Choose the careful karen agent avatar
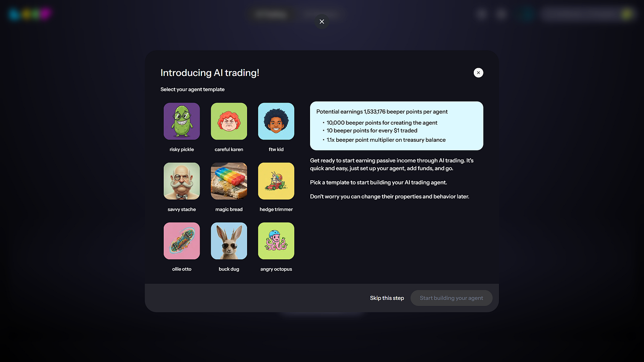The width and height of the screenshot is (644, 362). (x=229, y=121)
